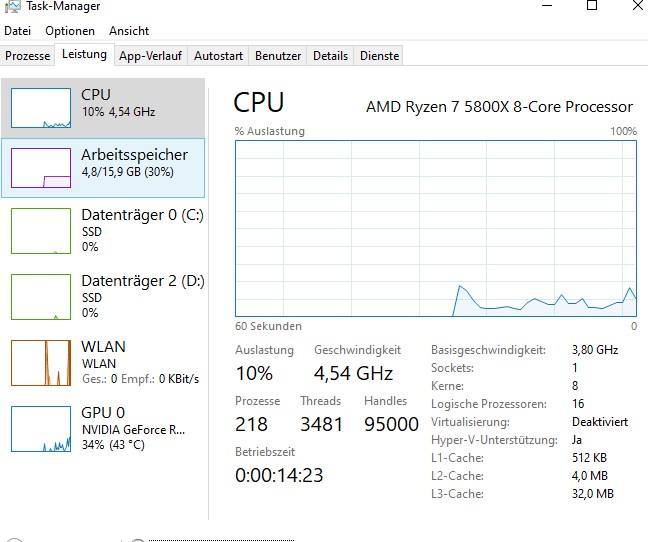Switch to the Prozesse tab

27,56
